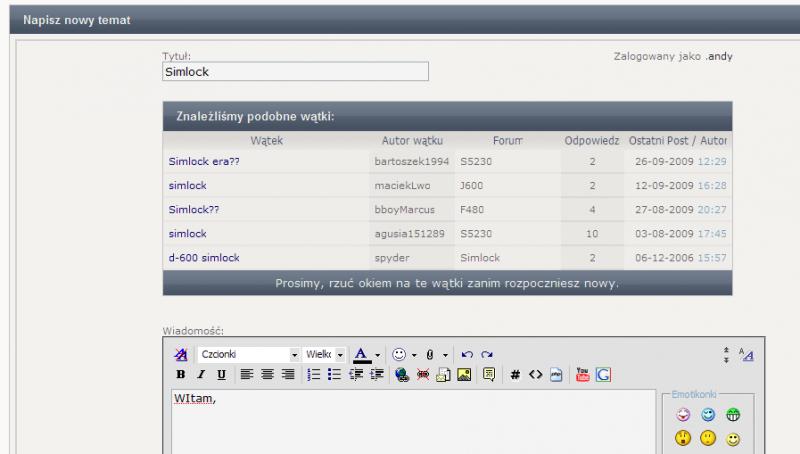Click the last post time '12:29'
The image size is (800, 454).
click(712, 161)
